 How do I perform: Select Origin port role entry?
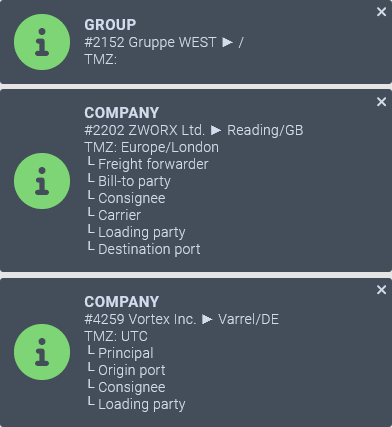(132, 370)
